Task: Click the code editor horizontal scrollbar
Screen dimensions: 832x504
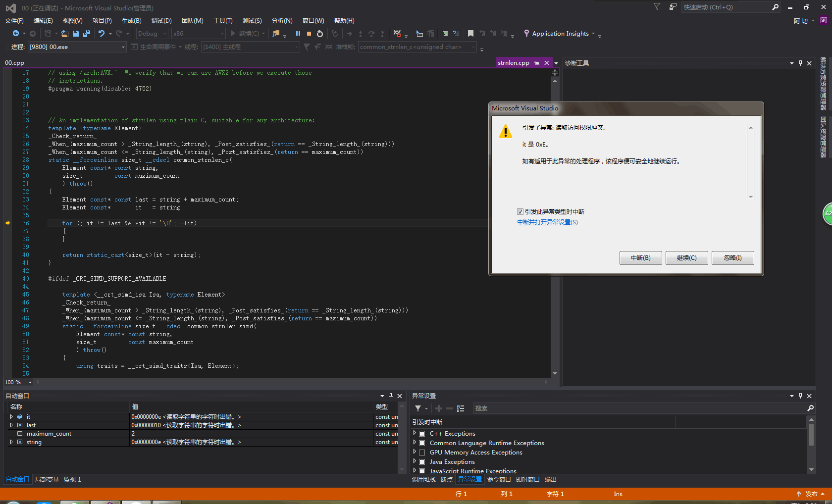Action: [x=292, y=382]
